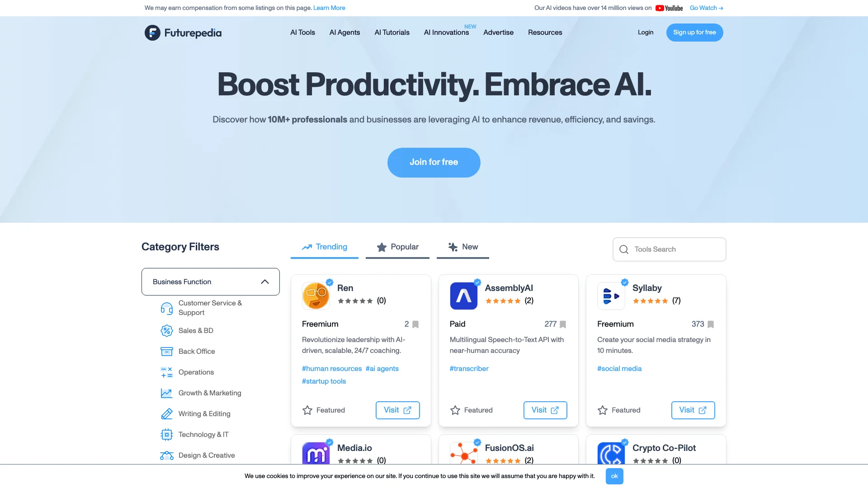Click the Back Office sidebar icon
This screenshot has width=868, height=488.
[166, 352]
